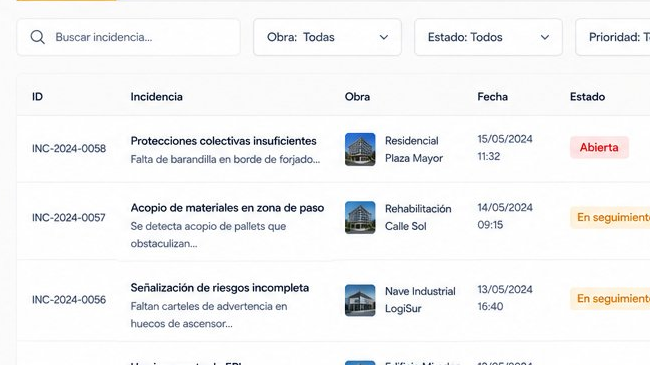Image resolution: width=650 pixels, height=365 pixels.
Task: Click the Obra column header
Action: point(357,97)
